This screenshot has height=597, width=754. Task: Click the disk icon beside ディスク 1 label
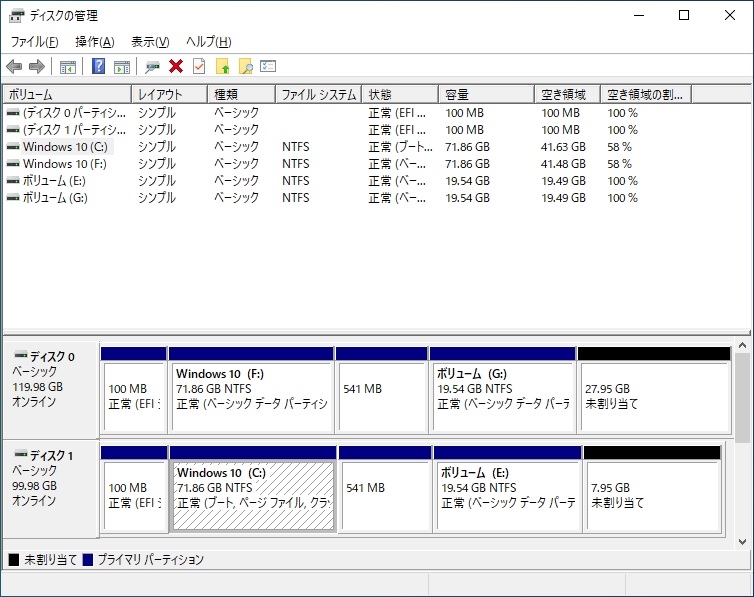click(x=21, y=454)
